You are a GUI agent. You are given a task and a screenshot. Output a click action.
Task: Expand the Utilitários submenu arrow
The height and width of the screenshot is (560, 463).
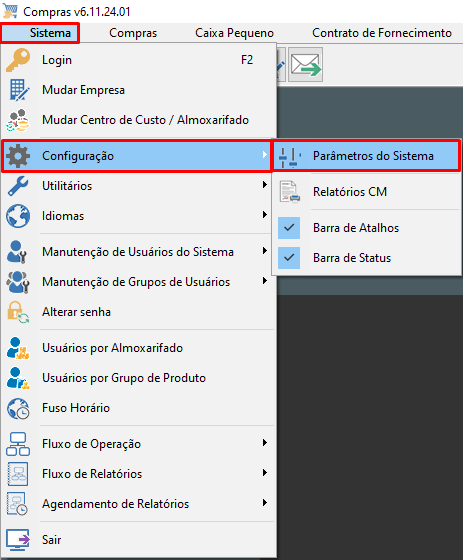pyautogui.click(x=265, y=185)
